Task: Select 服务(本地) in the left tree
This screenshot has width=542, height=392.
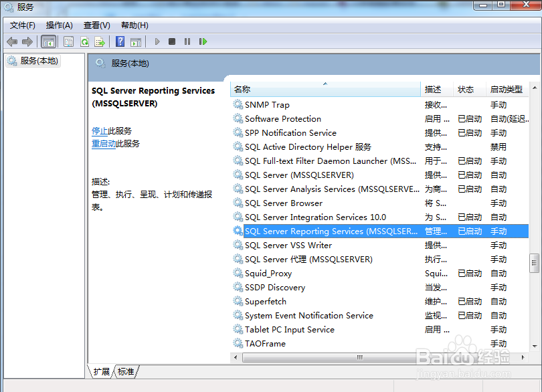Action: click(33, 61)
